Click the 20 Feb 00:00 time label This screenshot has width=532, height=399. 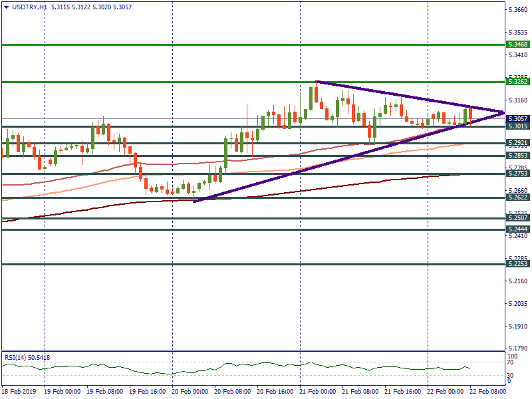(x=191, y=392)
